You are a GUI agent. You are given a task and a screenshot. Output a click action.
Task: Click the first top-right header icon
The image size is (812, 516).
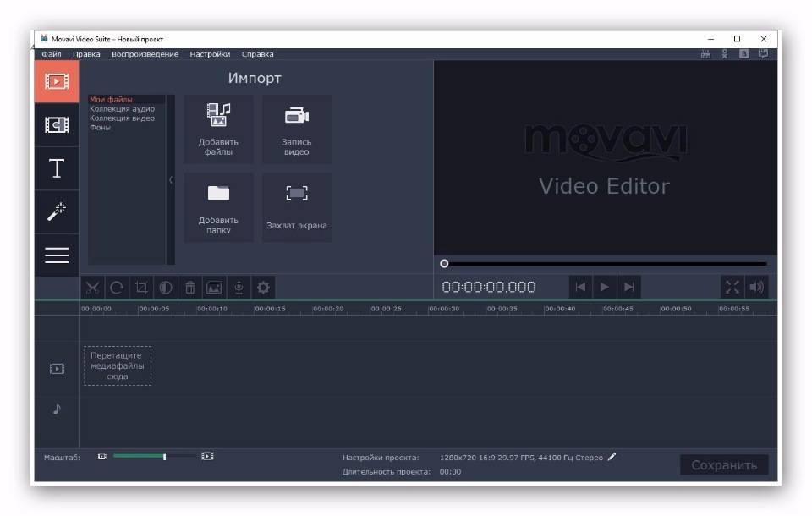705,54
